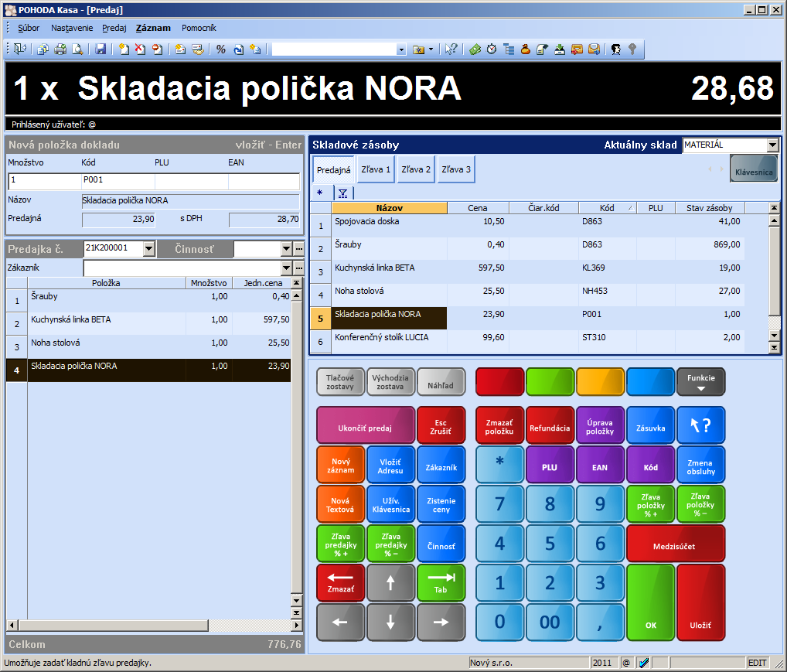Click the tree structure toolbar icon
Screen dimensions: 787x672
(x=509, y=49)
